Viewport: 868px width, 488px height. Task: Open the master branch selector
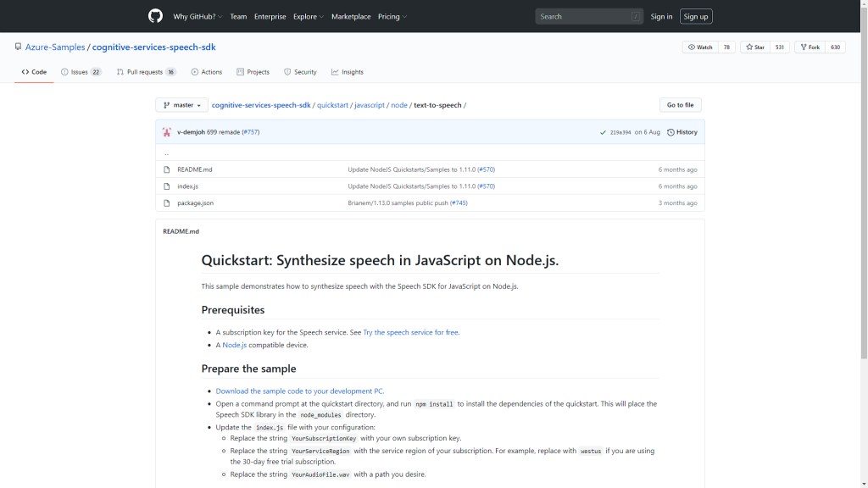point(181,105)
